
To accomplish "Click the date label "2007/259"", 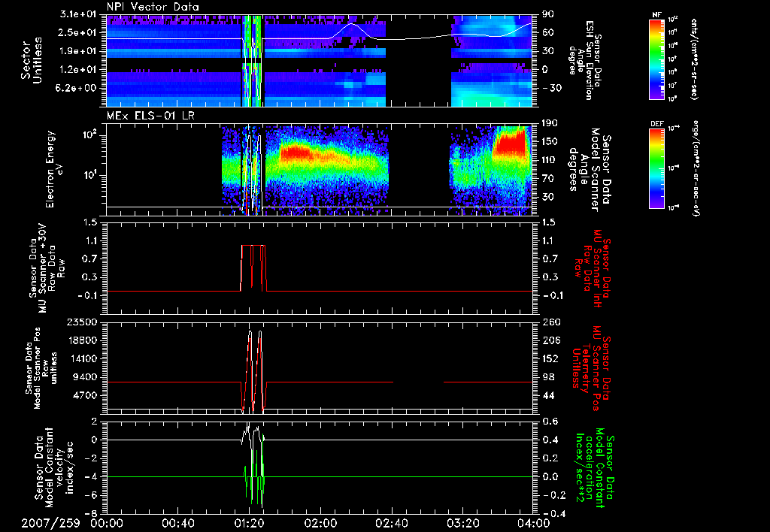I will pos(50,523).
